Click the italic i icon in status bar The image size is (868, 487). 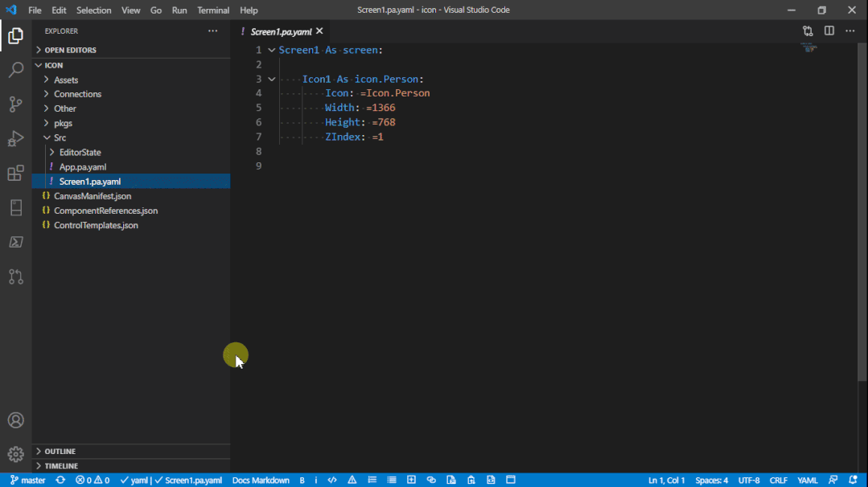[316, 480]
